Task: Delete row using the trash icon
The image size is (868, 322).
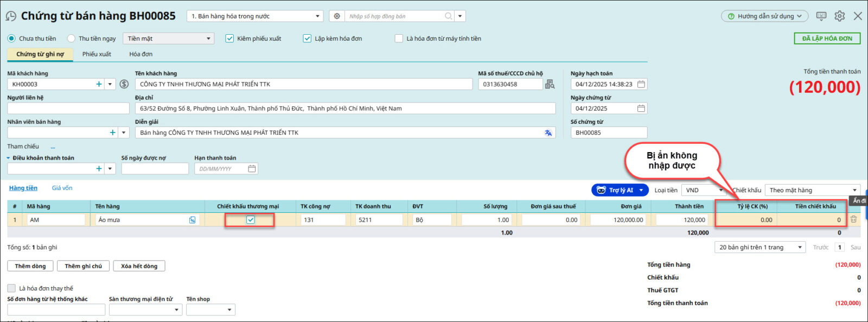Action: pos(853,219)
